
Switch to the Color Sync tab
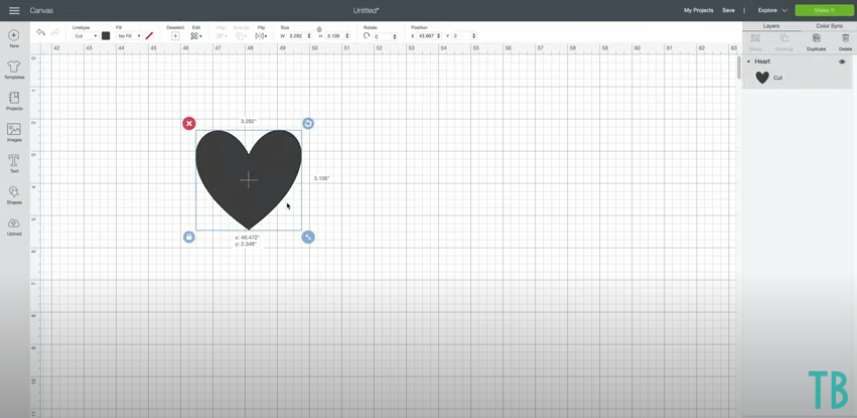[829, 26]
